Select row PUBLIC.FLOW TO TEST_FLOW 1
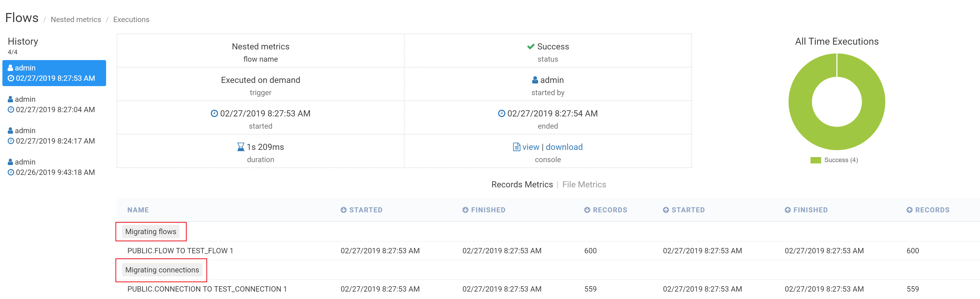980x299 pixels. (548, 251)
